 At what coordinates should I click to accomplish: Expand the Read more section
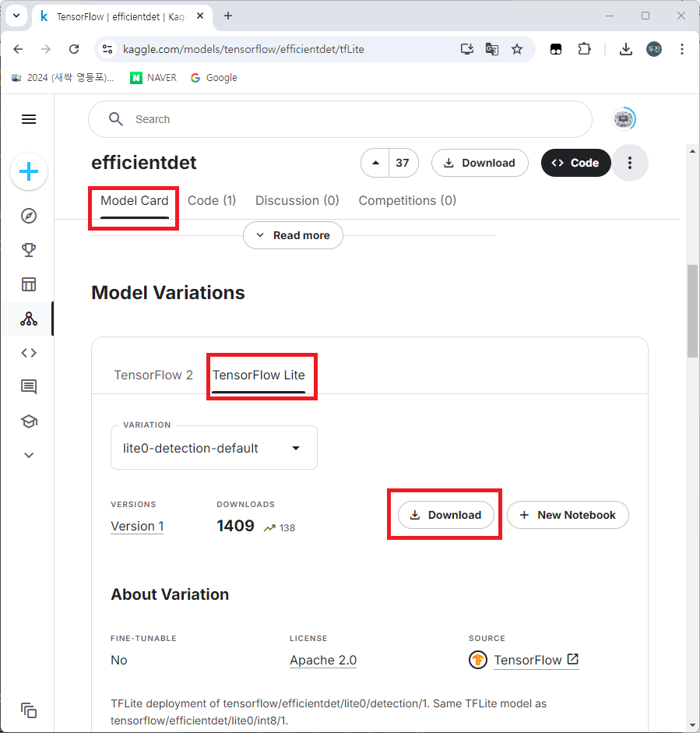pyautogui.click(x=293, y=235)
